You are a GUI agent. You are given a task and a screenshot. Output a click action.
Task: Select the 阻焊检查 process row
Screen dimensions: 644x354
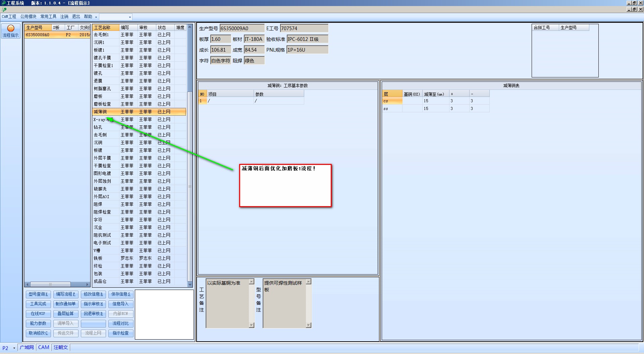(x=139, y=212)
